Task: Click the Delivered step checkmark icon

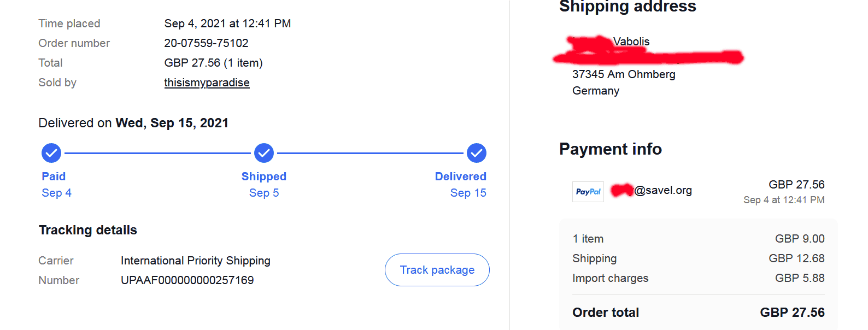Action: 477,154
